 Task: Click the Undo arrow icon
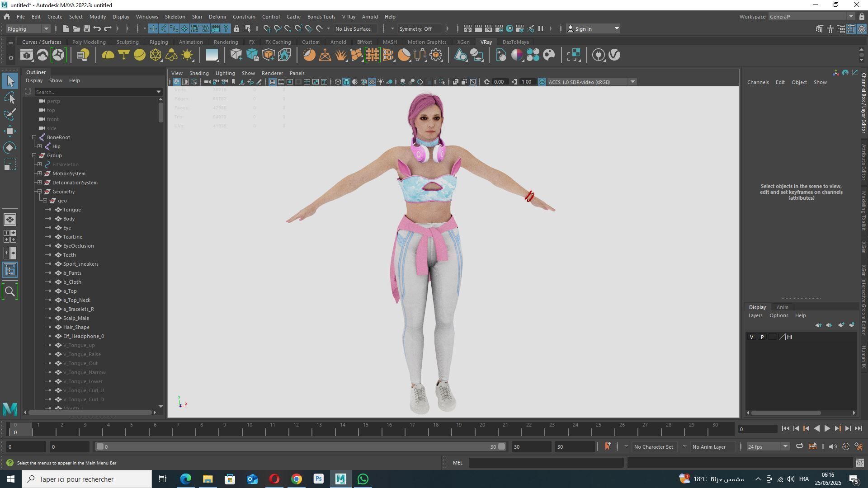[x=97, y=29]
